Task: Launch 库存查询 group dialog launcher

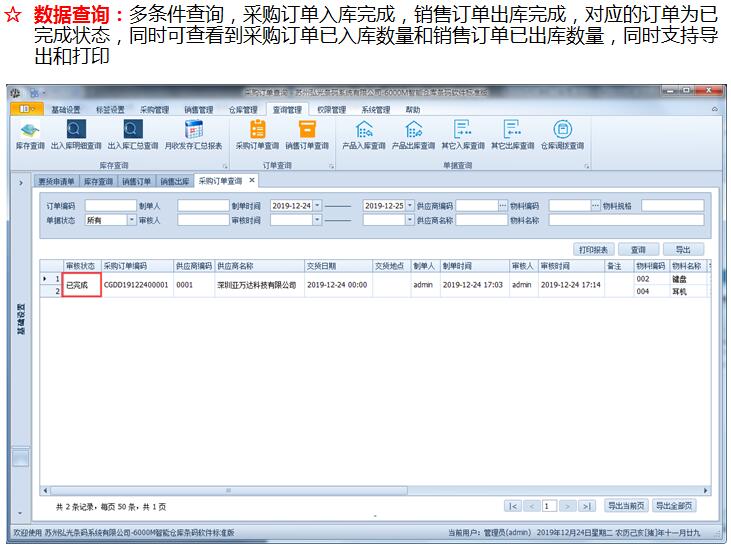Action: (225, 166)
